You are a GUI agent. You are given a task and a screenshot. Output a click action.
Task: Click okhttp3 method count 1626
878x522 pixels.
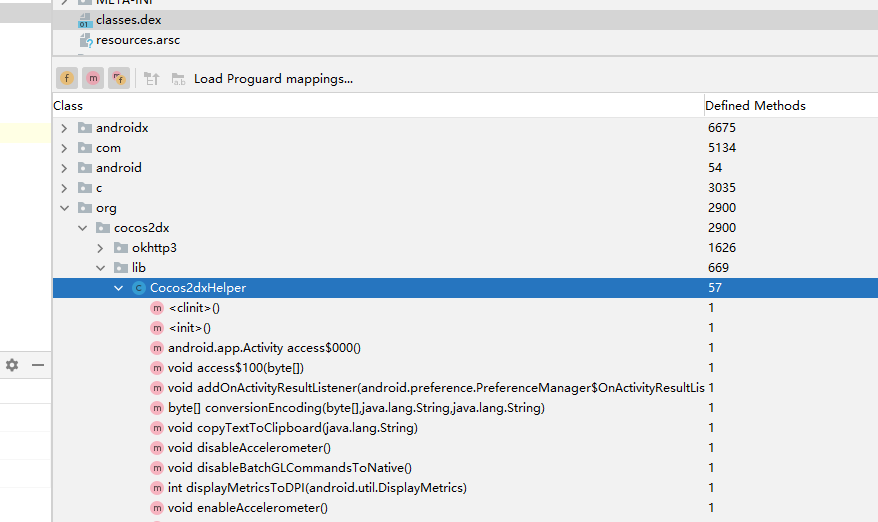(x=722, y=248)
